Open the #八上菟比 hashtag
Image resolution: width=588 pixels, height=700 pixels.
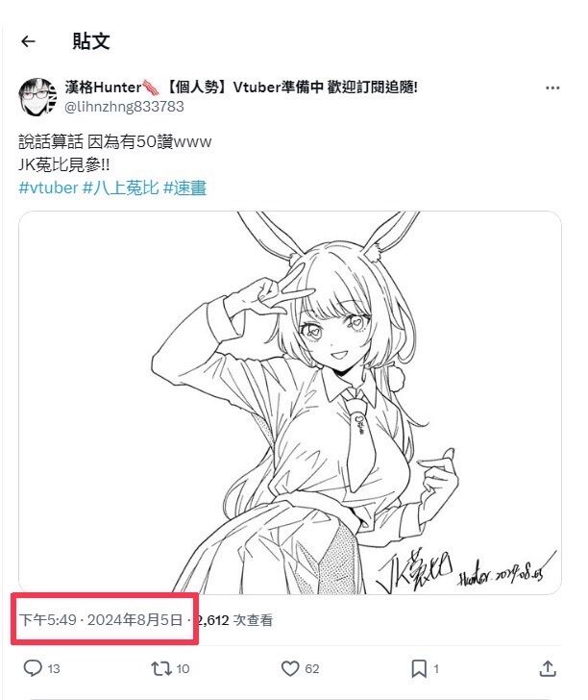tap(120, 187)
